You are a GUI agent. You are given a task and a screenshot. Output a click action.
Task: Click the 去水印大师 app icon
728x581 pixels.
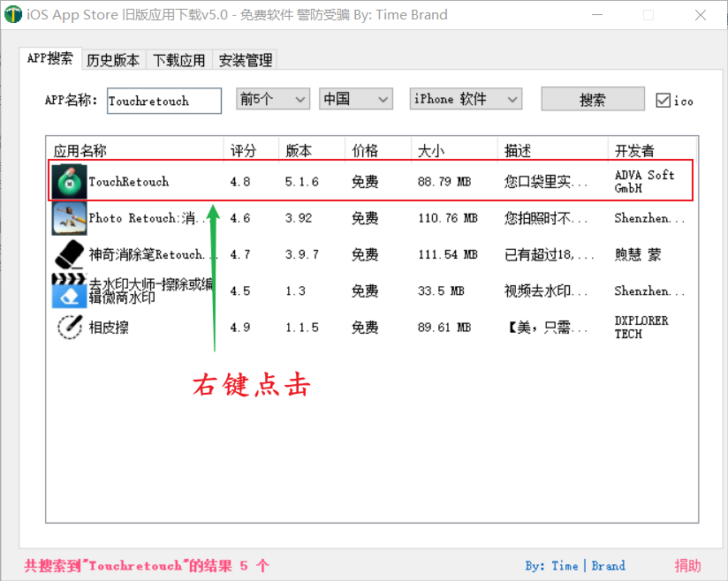coord(69,291)
